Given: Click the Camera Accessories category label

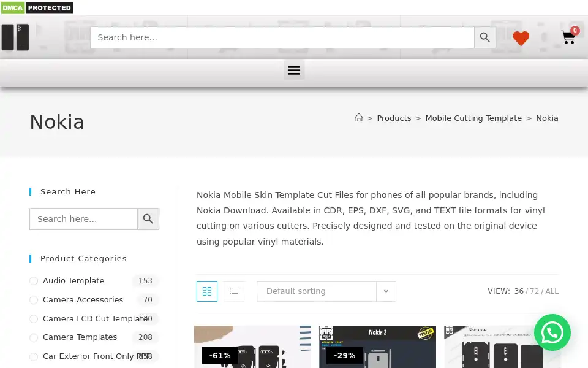Looking at the screenshot, I should (83, 300).
